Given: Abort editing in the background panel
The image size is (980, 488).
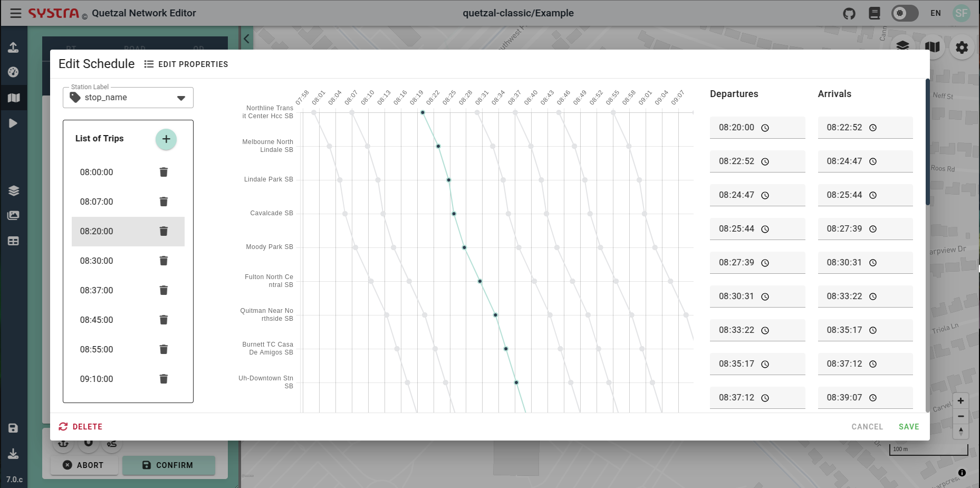Looking at the screenshot, I should [x=84, y=465].
